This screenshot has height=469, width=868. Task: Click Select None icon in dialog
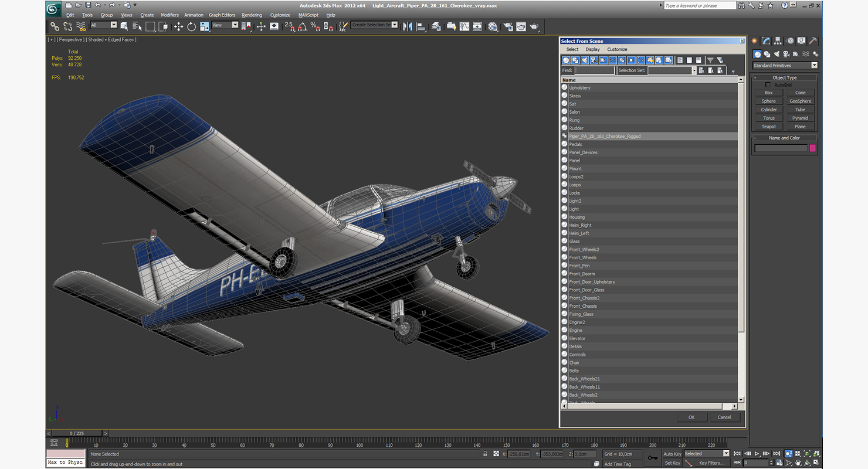click(x=689, y=60)
